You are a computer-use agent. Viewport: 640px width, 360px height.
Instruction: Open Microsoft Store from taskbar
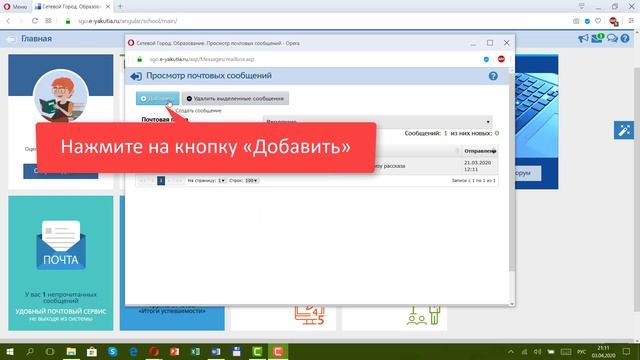click(92, 351)
